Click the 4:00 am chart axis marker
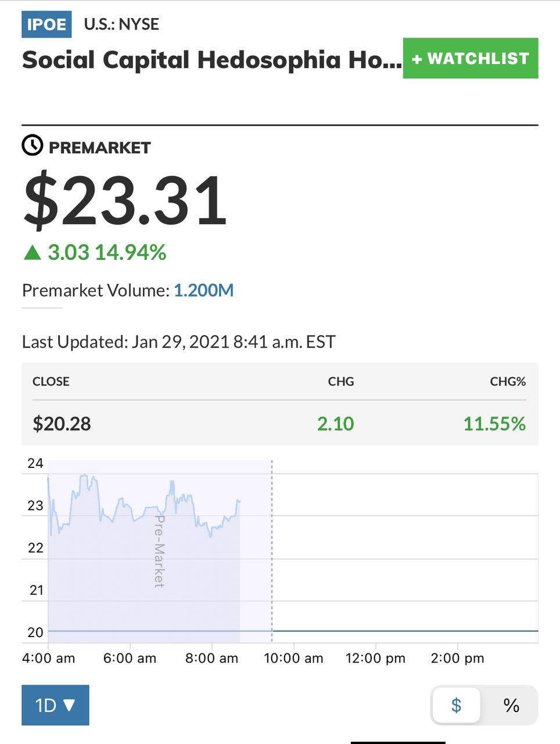 point(48,658)
